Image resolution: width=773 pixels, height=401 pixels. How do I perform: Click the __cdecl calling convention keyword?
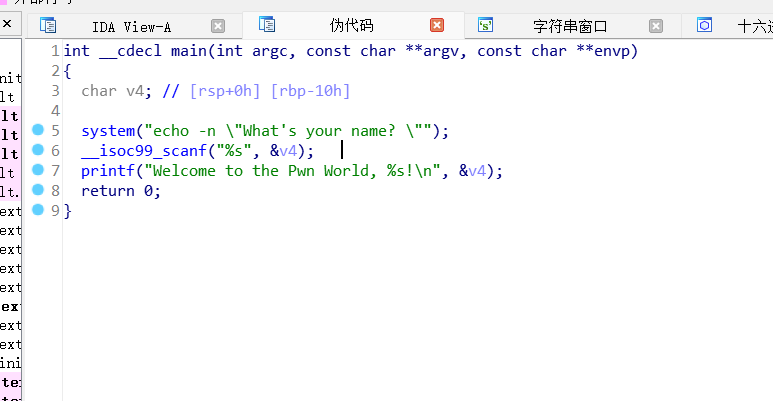[131, 51]
